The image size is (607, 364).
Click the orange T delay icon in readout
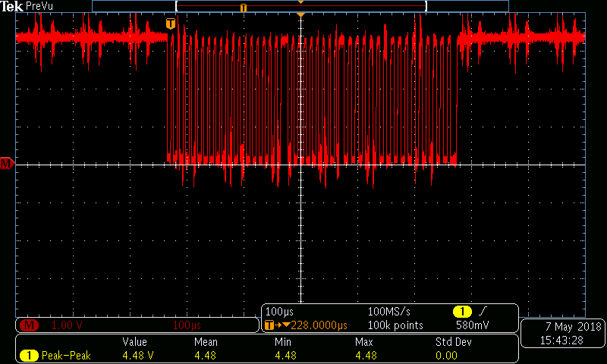[269, 325]
